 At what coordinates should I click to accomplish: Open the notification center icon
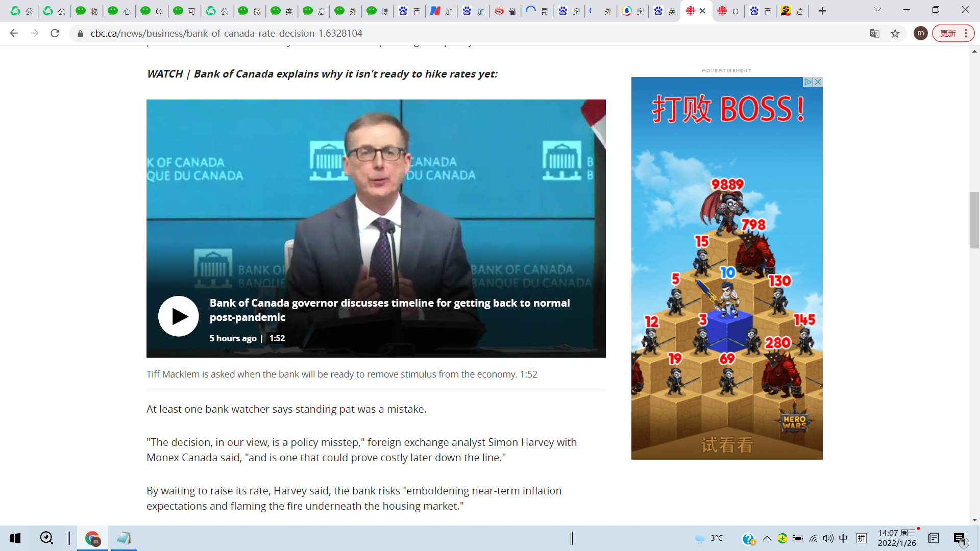pos(960,539)
